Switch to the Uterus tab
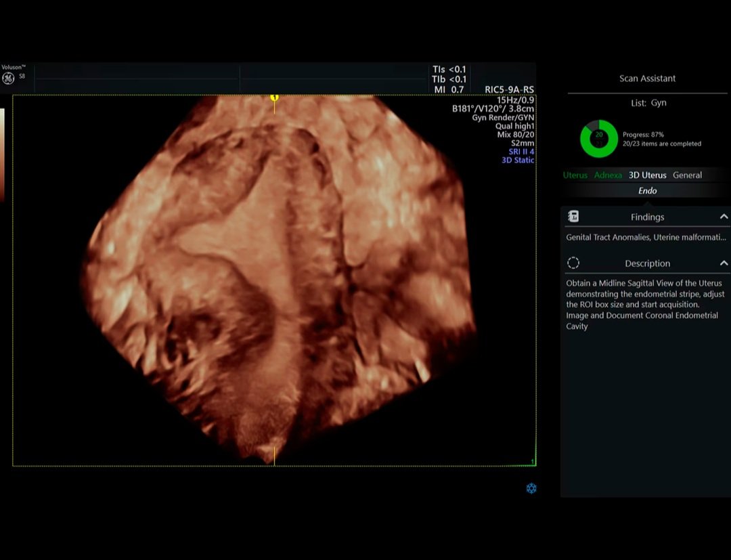731x560 pixels. [x=575, y=175]
